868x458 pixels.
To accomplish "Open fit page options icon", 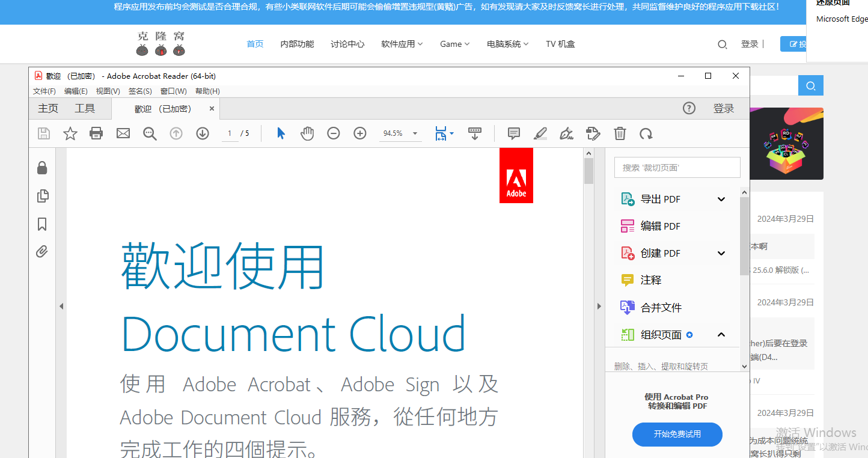I will 444,133.
